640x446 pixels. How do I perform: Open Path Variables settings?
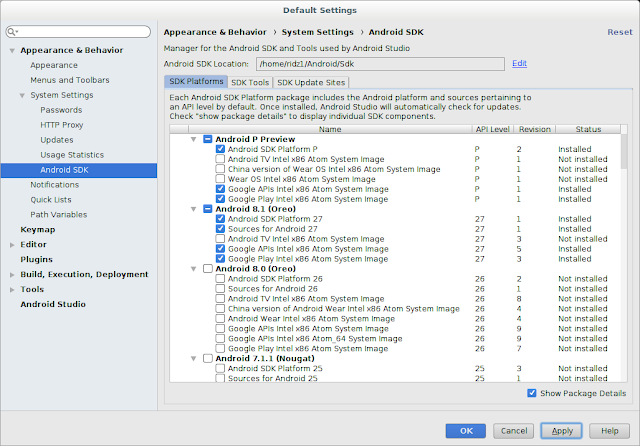click(x=59, y=215)
